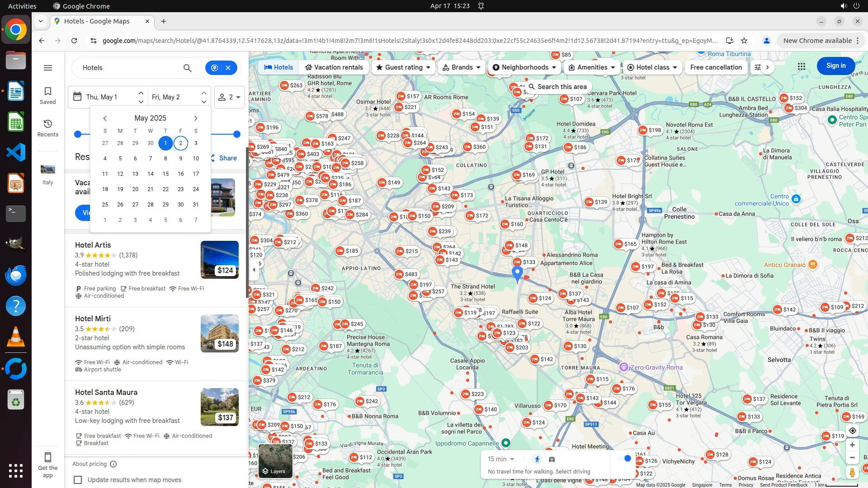Select driving travel mode car icon
This screenshot has height=488, width=868.
(552, 459)
